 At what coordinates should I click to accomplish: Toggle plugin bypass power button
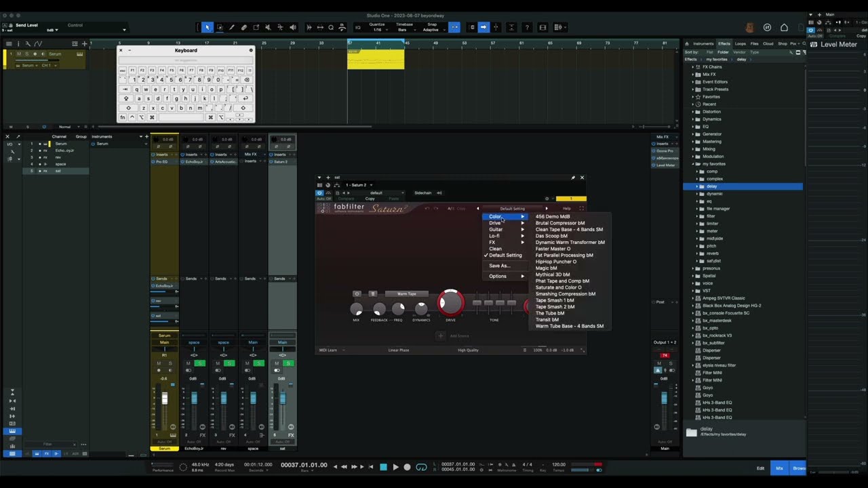[x=319, y=193]
